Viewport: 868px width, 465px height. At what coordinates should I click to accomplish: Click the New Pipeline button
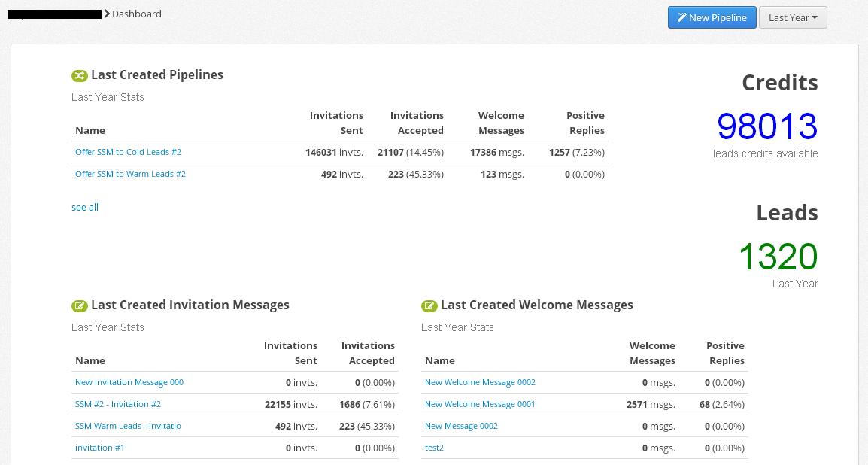coord(712,18)
